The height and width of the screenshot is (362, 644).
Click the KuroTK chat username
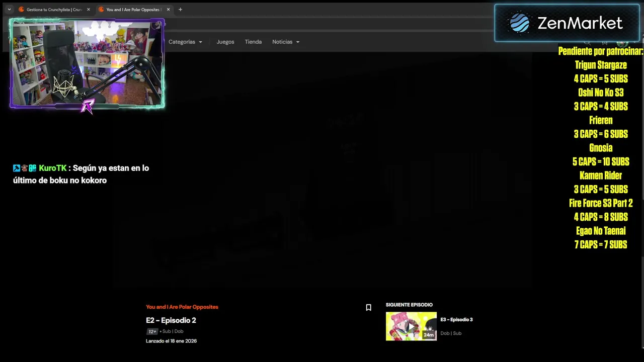(52, 168)
